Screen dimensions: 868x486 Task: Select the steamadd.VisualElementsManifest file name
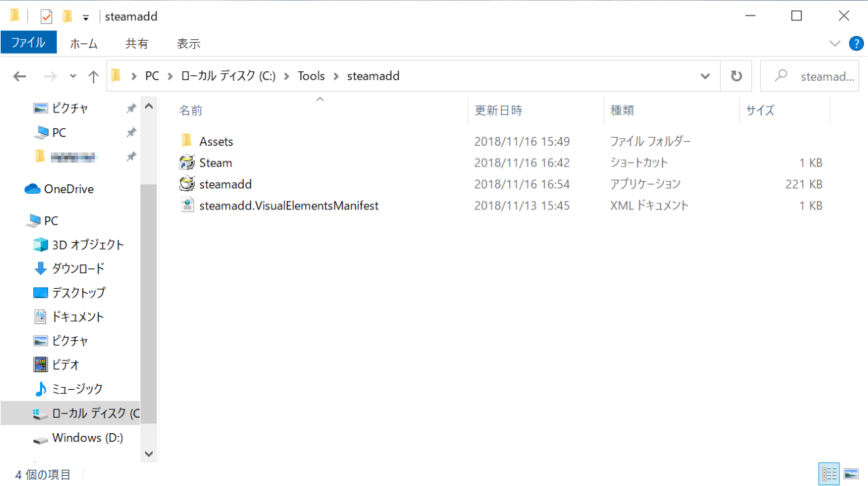pyautogui.click(x=289, y=205)
